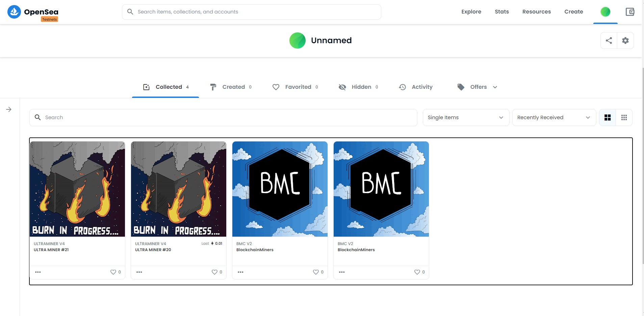Image resolution: width=644 pixels, height=316 pixels.
Task: Open the Explore menu
Action: 471,12
